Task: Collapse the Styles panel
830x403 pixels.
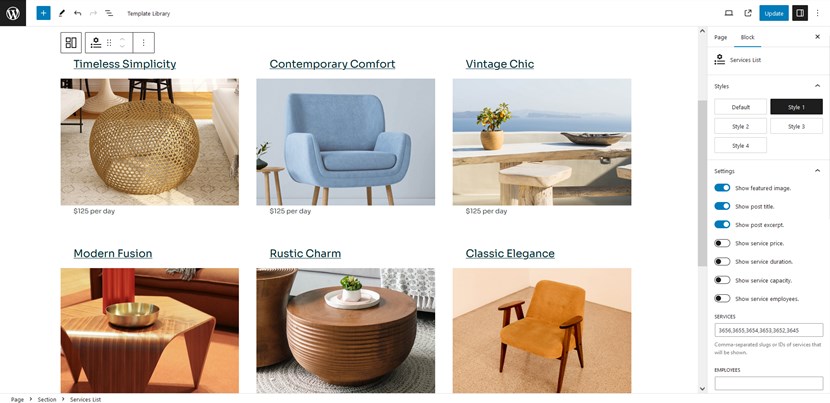Action: tap(817, 86)
